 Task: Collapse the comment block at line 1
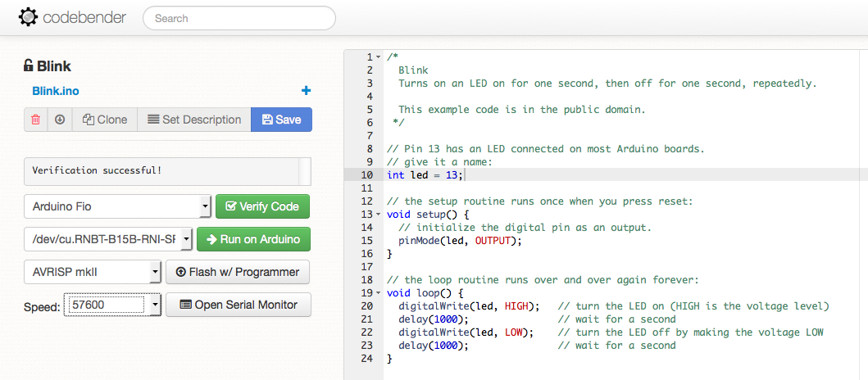[x=378, y=57]
